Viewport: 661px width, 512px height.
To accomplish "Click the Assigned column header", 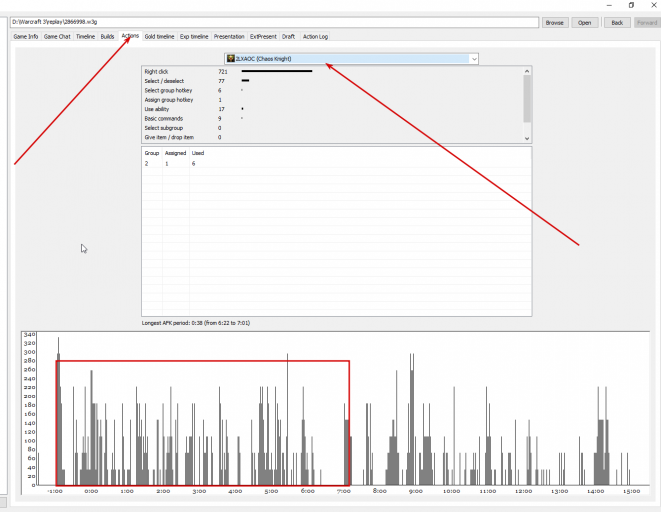I will click(175, 153).
